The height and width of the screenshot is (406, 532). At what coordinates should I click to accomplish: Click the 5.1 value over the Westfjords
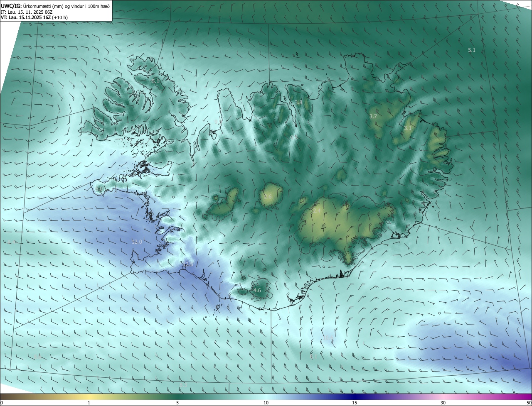click(x=155, y=81)
